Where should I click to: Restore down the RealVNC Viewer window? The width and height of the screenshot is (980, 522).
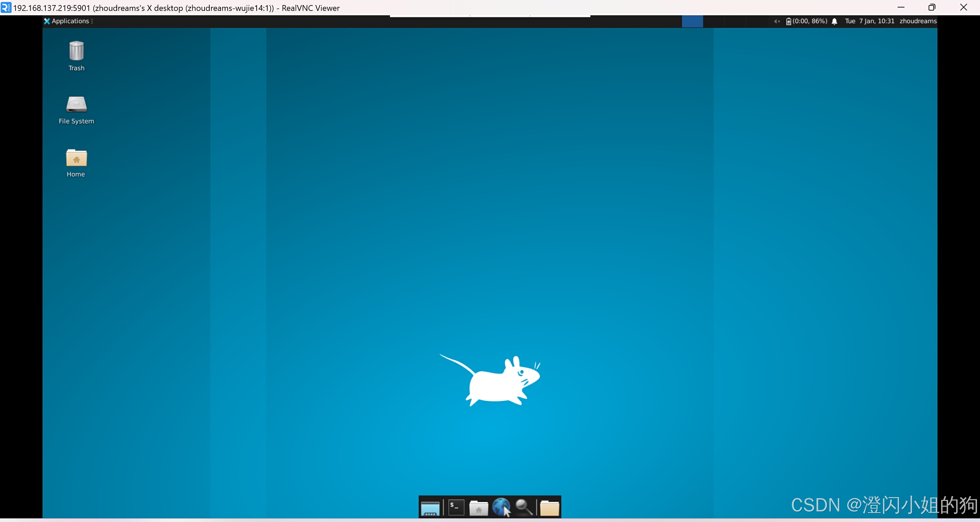coord(932,7)
